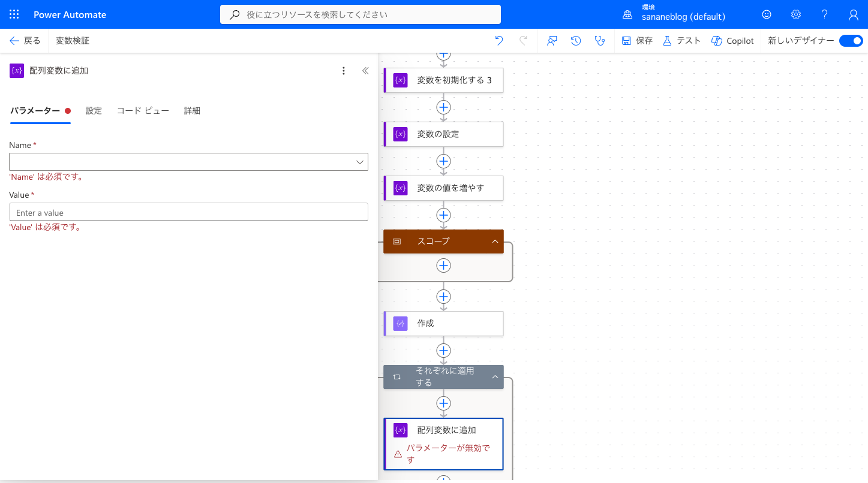Click the 作成 compose icon

click(400, 324)
